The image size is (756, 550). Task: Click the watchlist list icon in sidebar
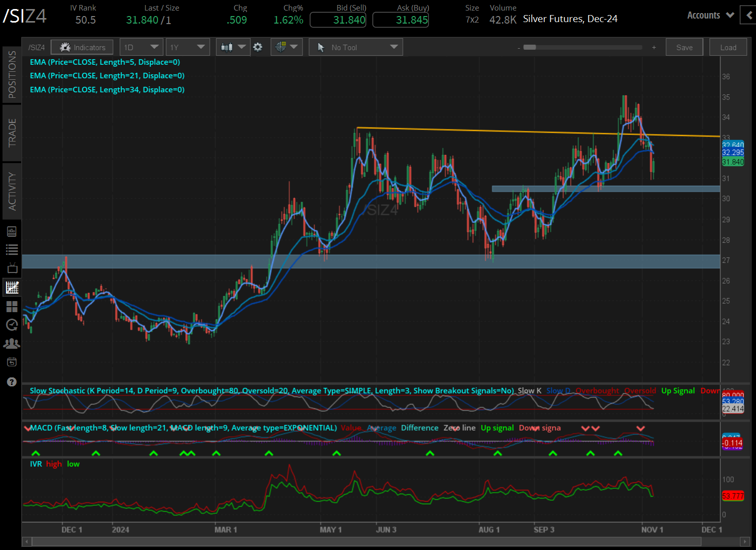pos(12,249)
